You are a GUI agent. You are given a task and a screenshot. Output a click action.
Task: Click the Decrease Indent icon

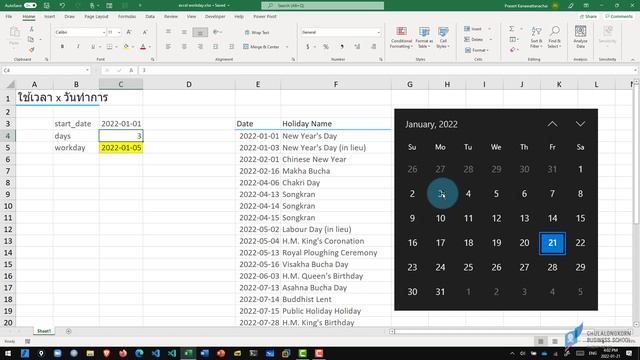click(216, 47)
